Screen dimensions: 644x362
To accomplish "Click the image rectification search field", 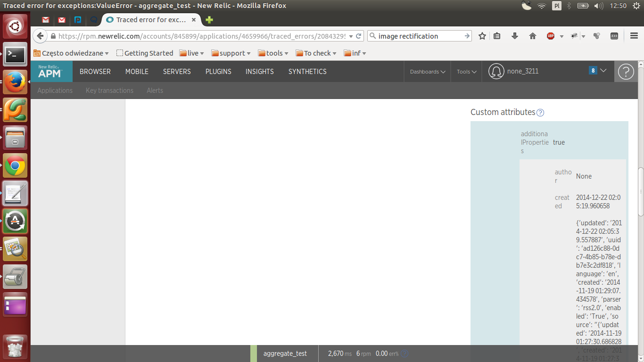I will [420, 36].
